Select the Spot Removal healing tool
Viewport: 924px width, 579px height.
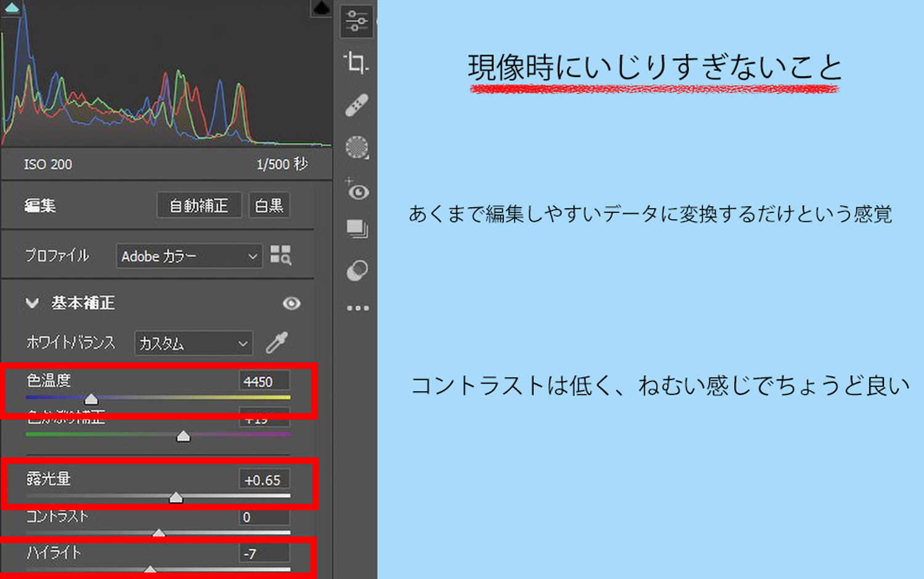coord(357,105)
